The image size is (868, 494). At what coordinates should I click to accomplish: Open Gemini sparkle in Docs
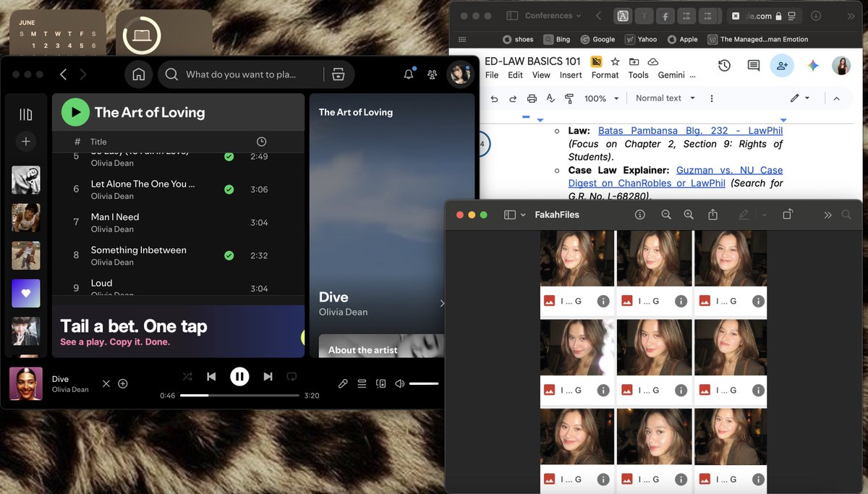pos(813,66)
